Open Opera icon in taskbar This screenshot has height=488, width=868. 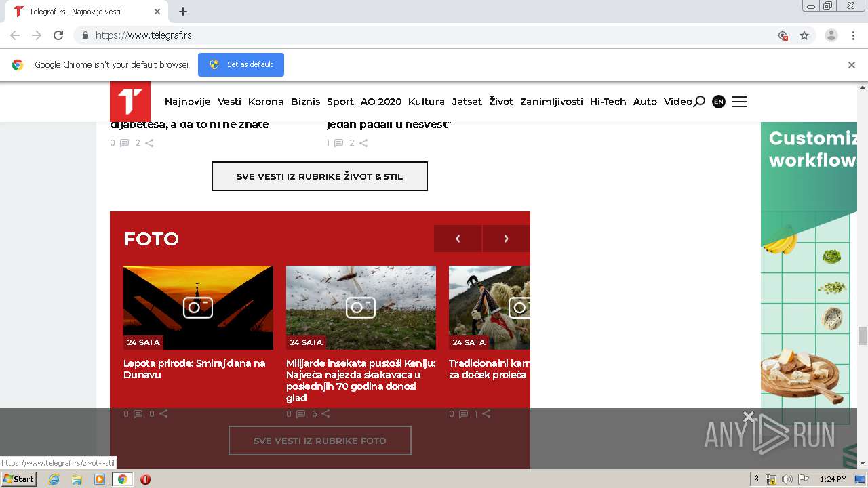click(145, 479)
